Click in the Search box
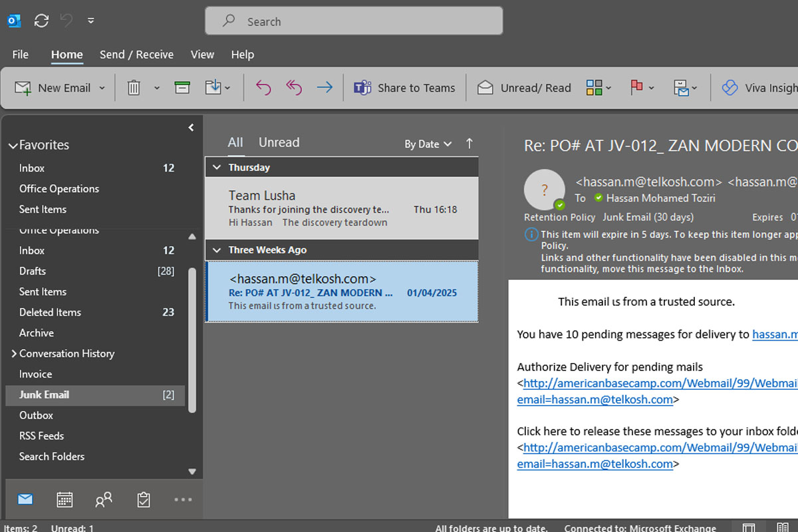Screen dimensions: 798x532 coord(354,21)
